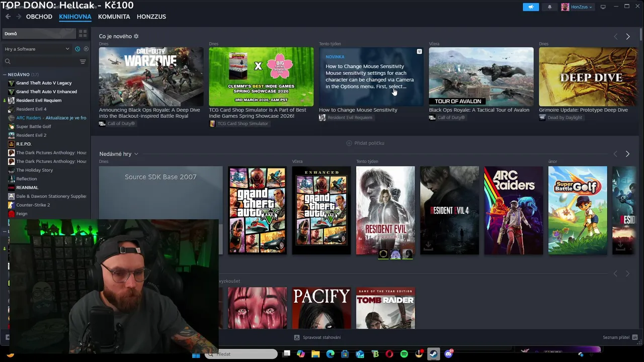Viewport: 644px width, 362px height.
Task: Click the Windows taskbar Hledat search box
Action: tap(242, 354)
